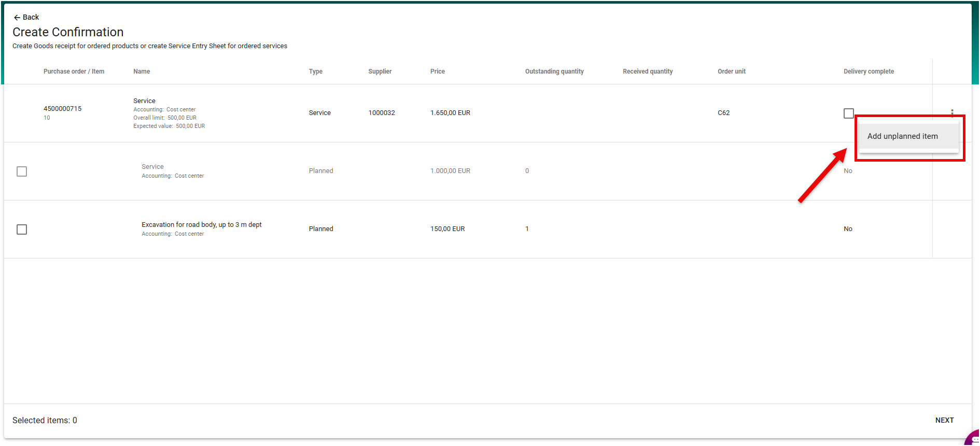Viewport: 980px width, 446px height.
Task: Click the Back arrow icon
Action: coord(17,18)
